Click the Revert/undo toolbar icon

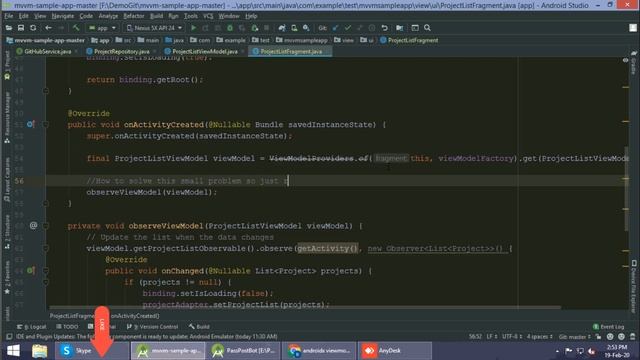(x=384, y=28)
